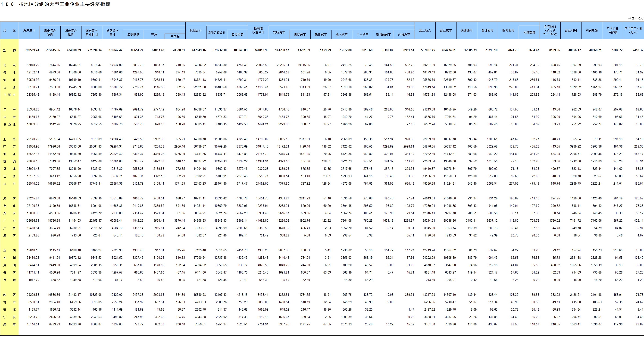Select the 所有者权益合计 header cell

[x=258, y=31]
